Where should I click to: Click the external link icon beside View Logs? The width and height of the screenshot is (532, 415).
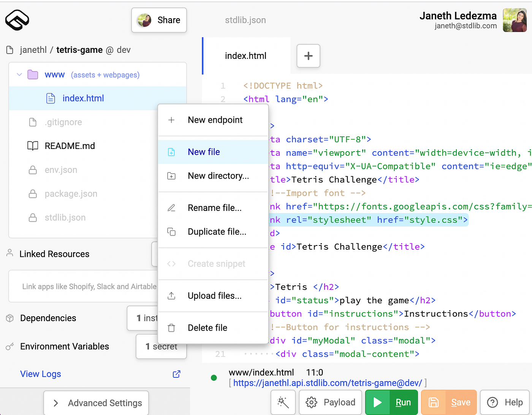[177, 374]
